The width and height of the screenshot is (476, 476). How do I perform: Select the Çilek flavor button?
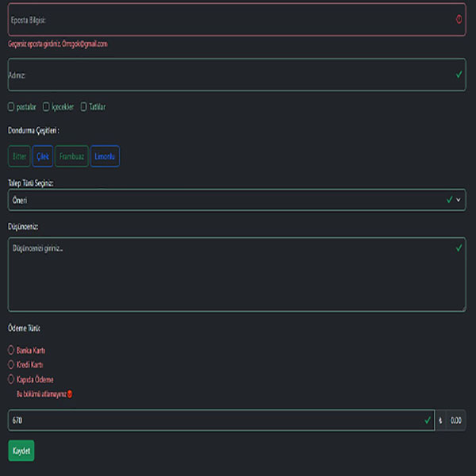pyautogui.click(x=43, y=157)
